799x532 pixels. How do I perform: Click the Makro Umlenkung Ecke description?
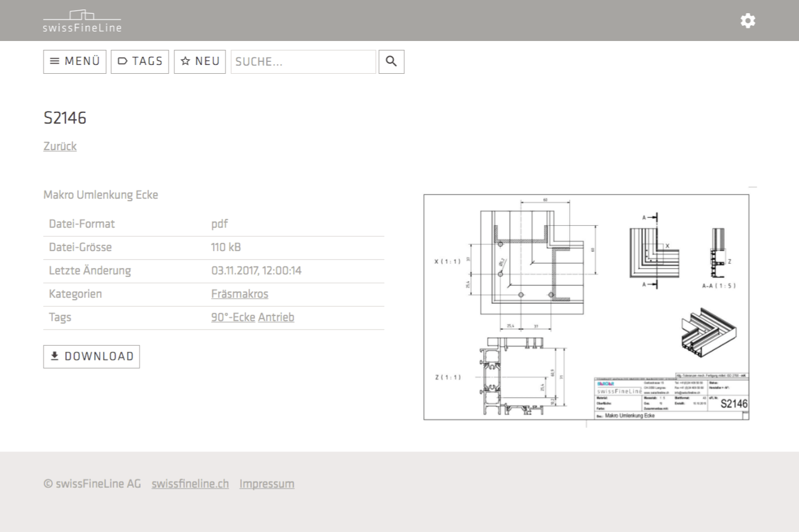click(x=100, y=195)
